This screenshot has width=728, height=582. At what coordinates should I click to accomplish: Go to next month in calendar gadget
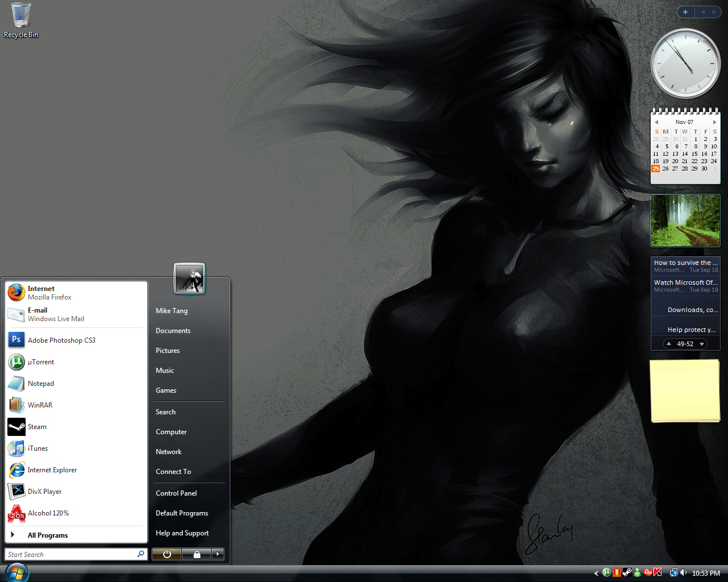(714, 122)
